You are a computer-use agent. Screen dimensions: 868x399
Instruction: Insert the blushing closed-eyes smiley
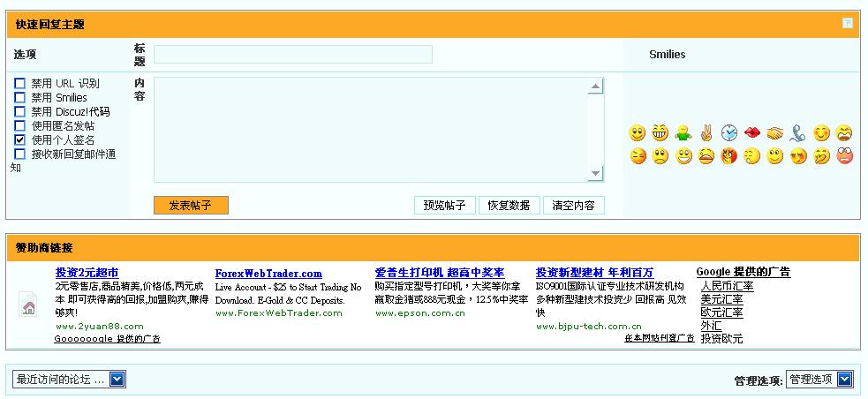[821, 132]
